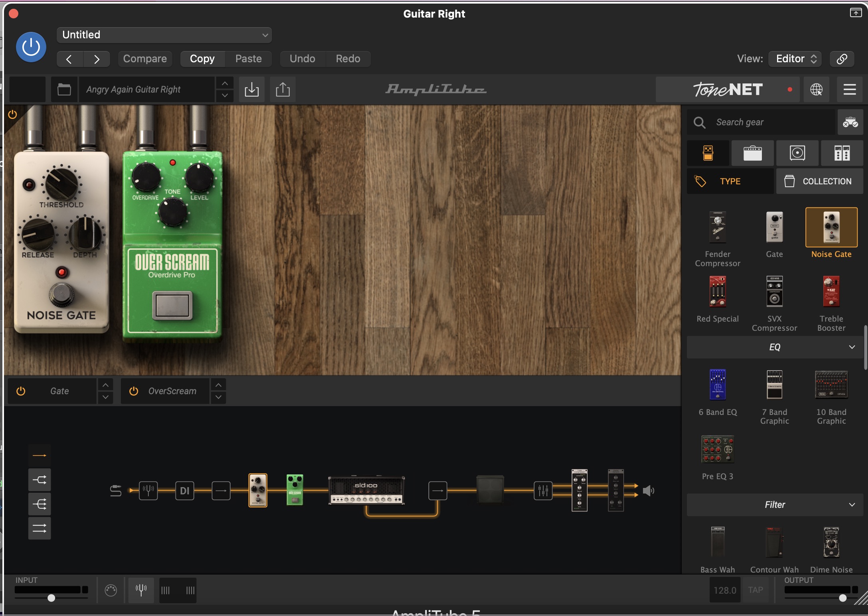Select the three-branch routing icon
Screen dimensions: 868x616
39,504
